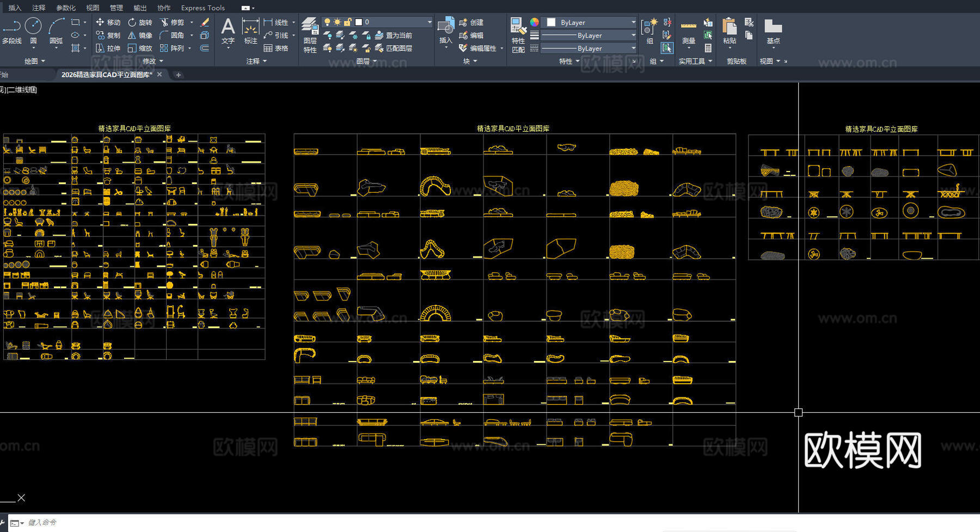Click the Paste (粘贴) icon
This screenshot has height=532, width=980.
(730, 32)
